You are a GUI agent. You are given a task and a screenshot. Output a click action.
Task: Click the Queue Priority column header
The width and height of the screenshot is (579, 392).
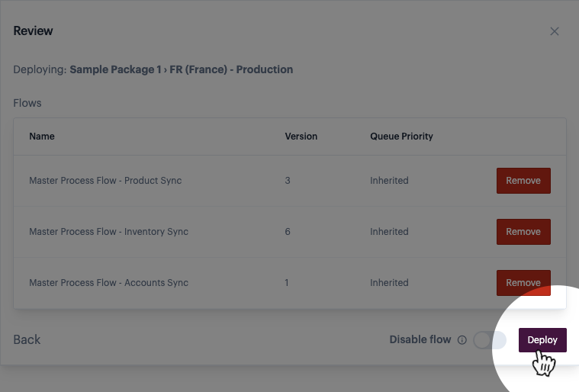401,137
